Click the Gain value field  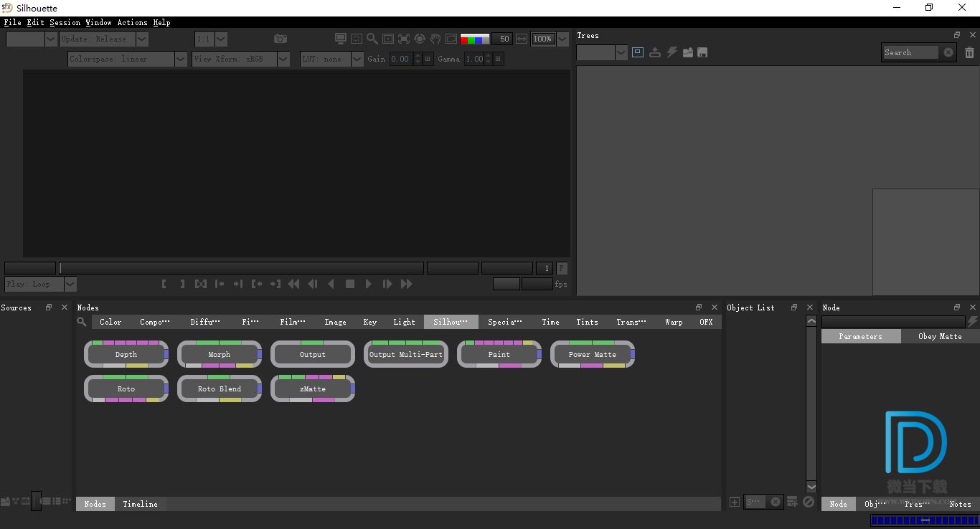[x=400, y=59]
